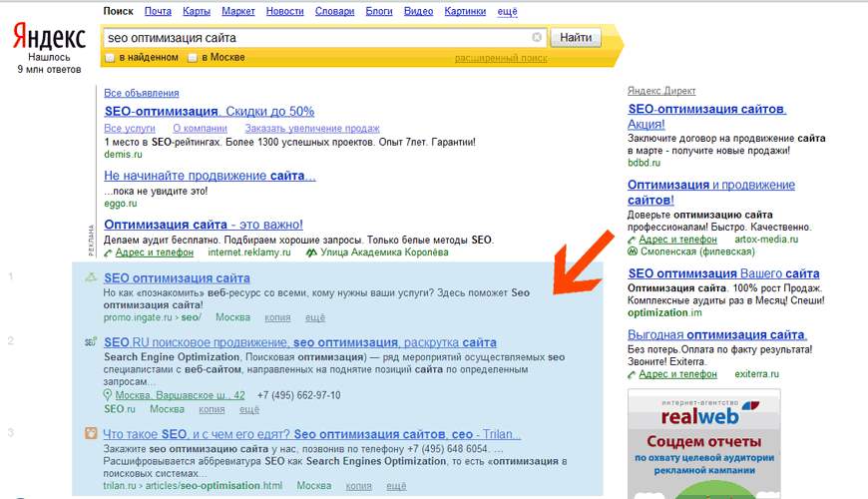
Task: Click the demis.ru domain text
Action: (x=123, y=155)
